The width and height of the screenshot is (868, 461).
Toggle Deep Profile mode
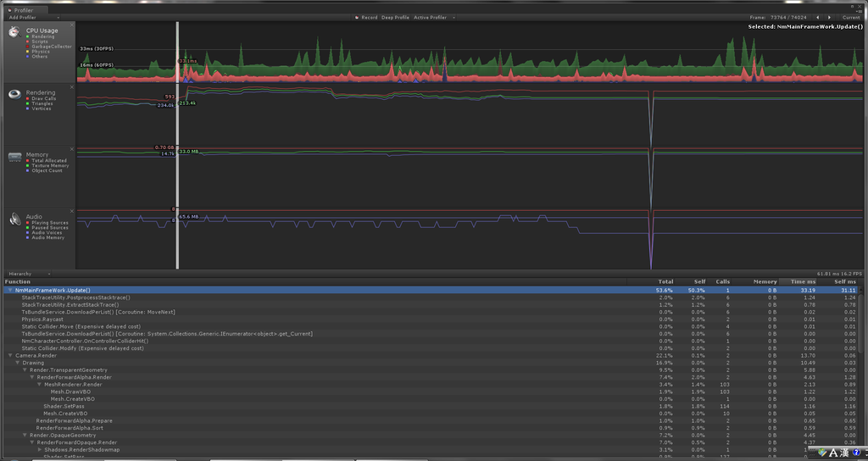[x=395, y=17]
